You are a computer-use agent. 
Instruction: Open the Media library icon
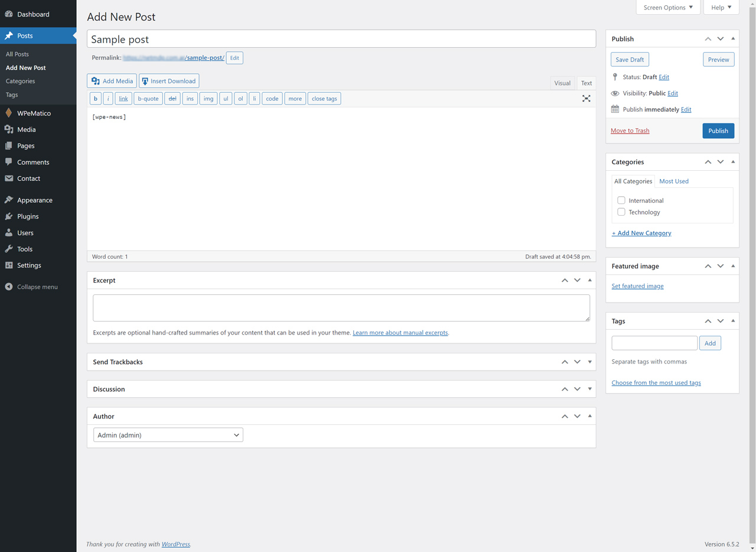[9, 129]
